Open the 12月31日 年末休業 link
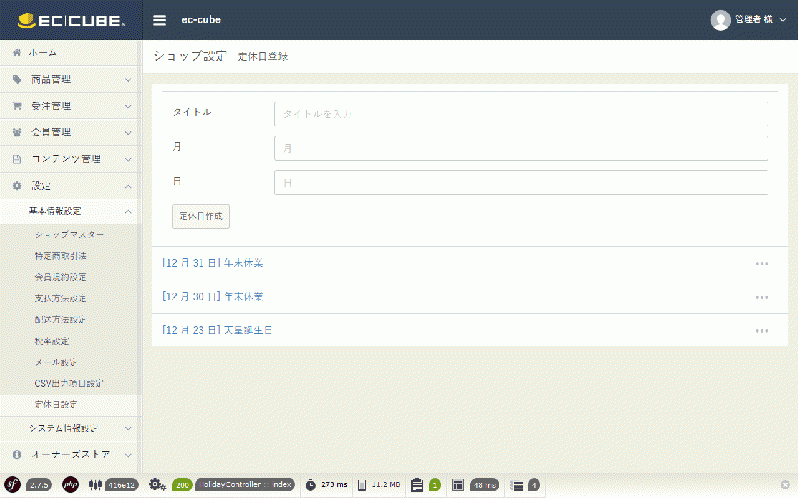The image size is (798, 498). (213, 263)
